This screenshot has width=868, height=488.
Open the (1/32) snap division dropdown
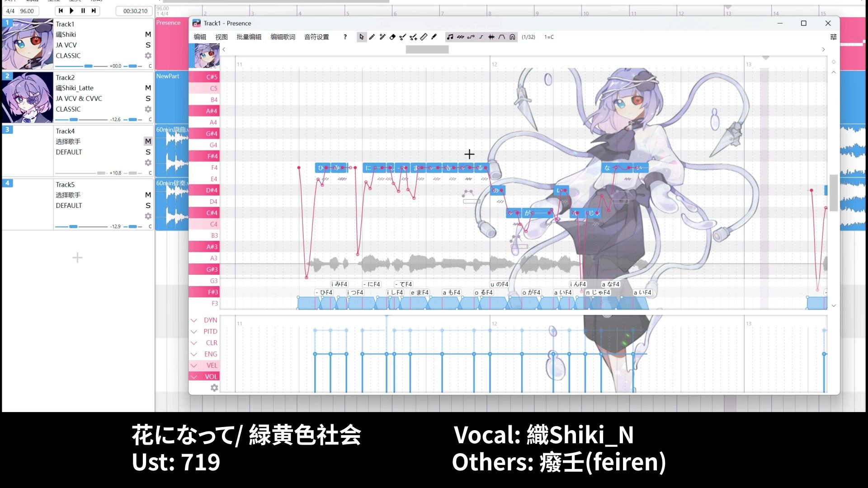pos(528,37)
